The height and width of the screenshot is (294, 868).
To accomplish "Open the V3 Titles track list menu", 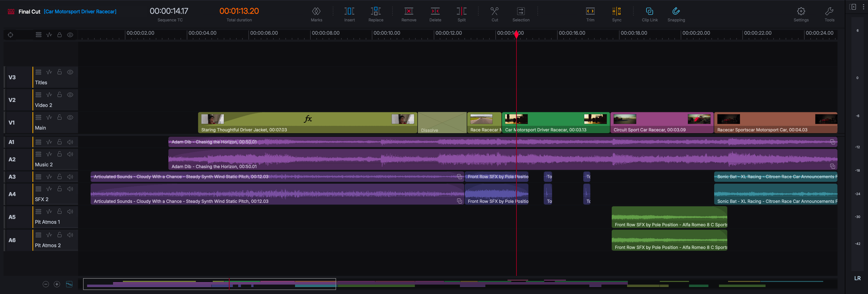I will coord(39,72).
